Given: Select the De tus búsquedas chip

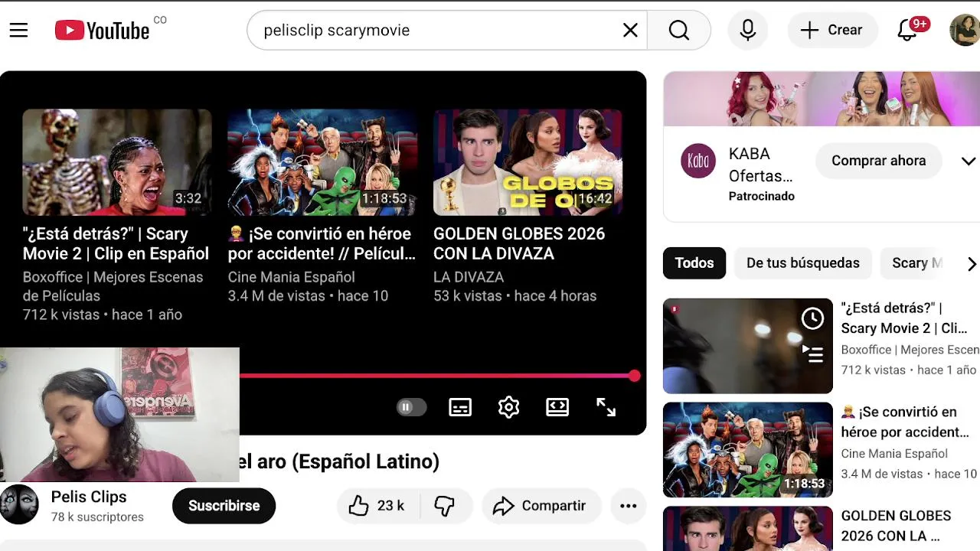Looking at the screenshot, I should pos(803,263).
